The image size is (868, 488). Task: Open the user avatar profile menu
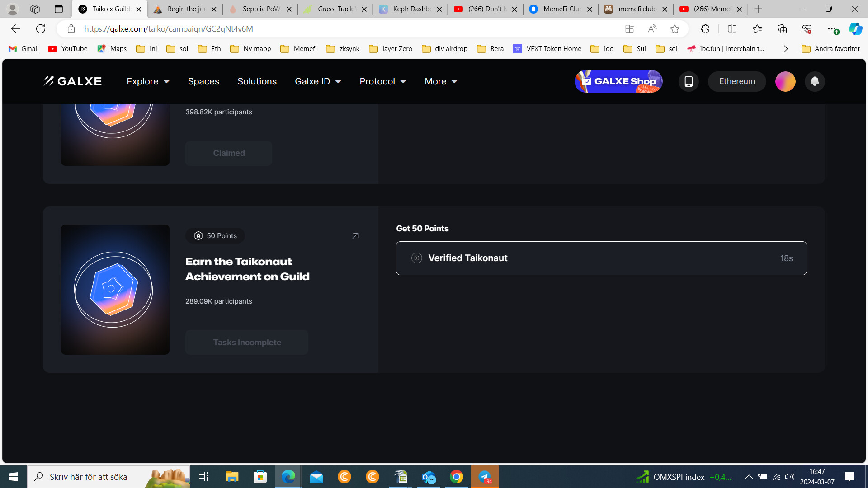pos(785,81)
